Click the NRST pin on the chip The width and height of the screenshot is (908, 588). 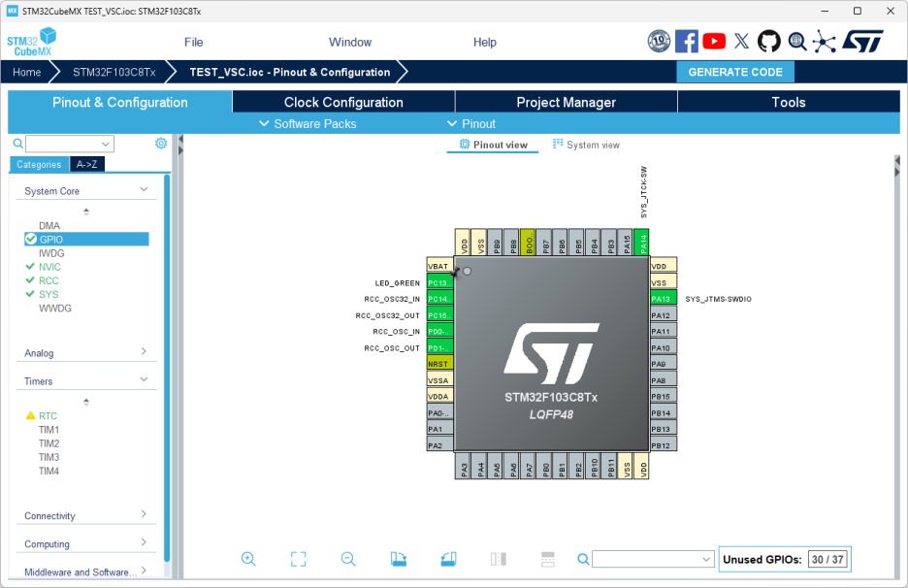tap(439, 364)
